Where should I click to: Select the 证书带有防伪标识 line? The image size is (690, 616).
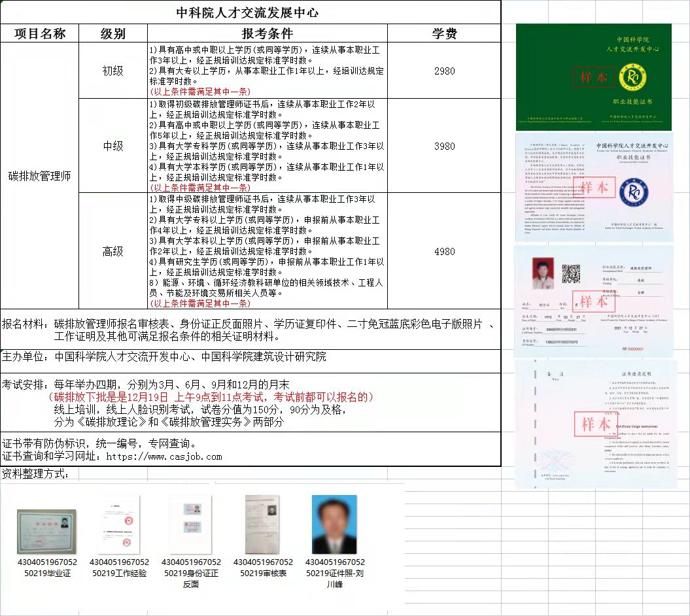coord(99,443)
